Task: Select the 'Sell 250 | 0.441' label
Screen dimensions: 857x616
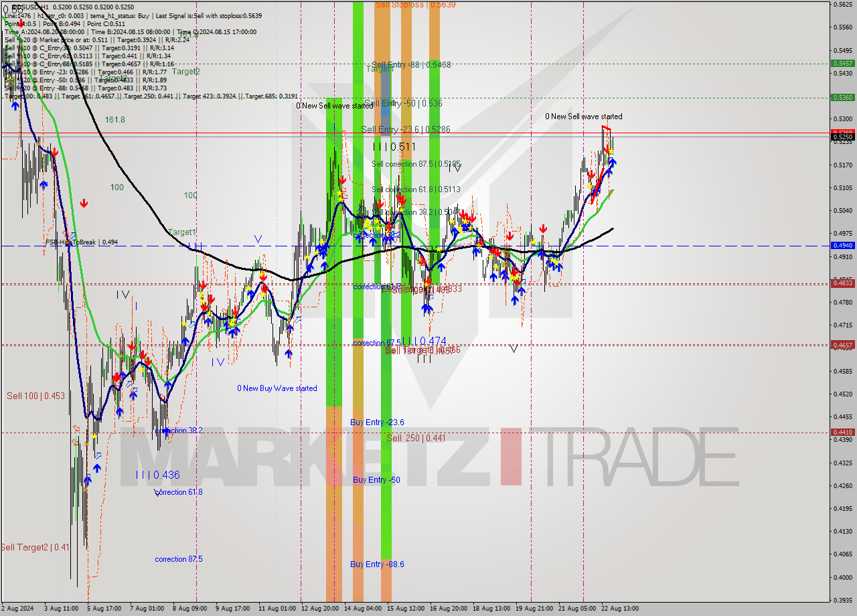Action: point(416,438)
